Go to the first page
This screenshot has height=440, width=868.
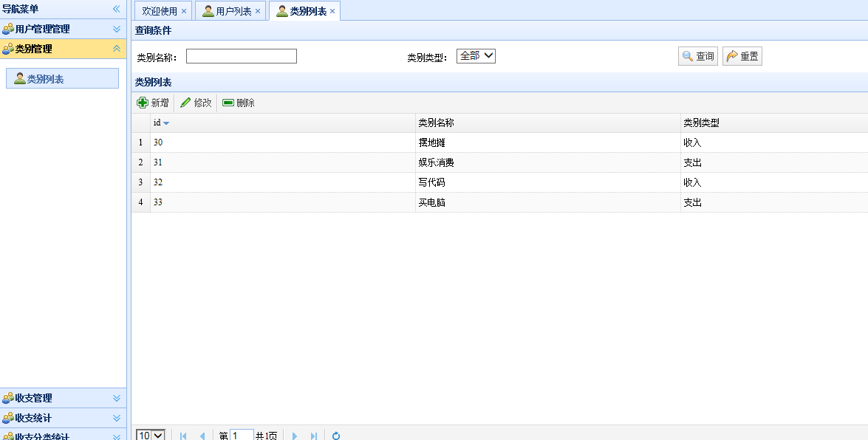[183, 436]
